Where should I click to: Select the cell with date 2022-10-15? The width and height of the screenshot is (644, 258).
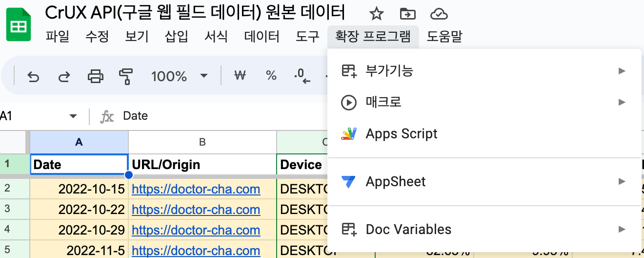79,189
